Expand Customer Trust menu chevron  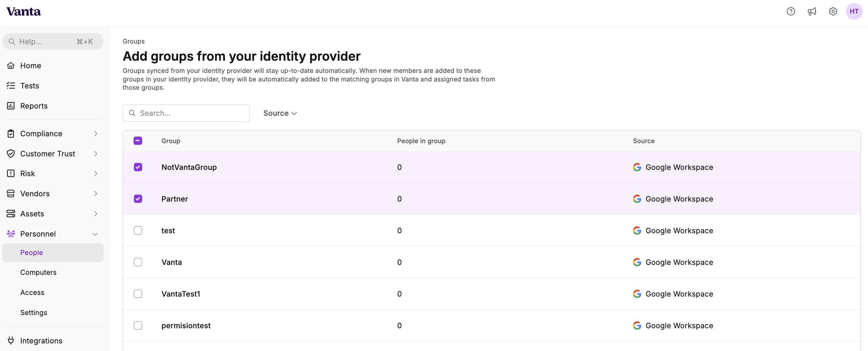(x=96, y=154)
